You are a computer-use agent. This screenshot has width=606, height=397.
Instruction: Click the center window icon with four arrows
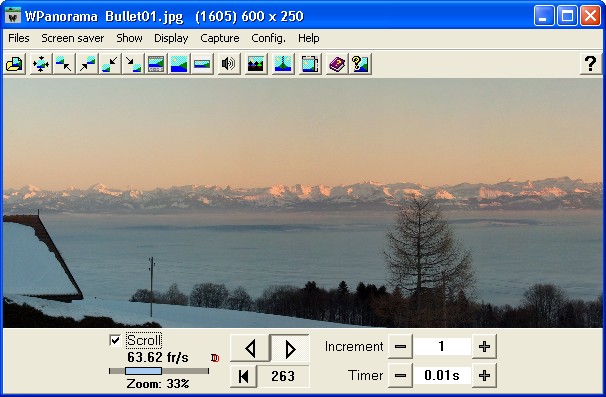coord(41,63)
